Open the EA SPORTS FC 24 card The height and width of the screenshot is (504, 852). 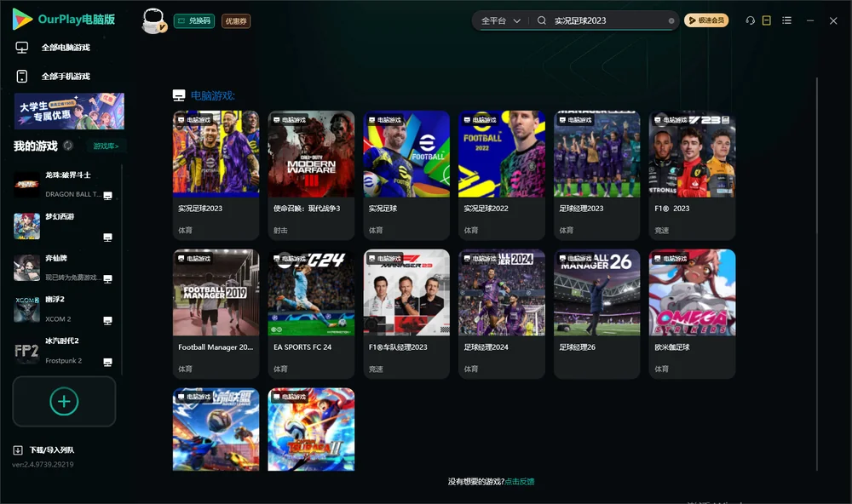coord(311,314)
